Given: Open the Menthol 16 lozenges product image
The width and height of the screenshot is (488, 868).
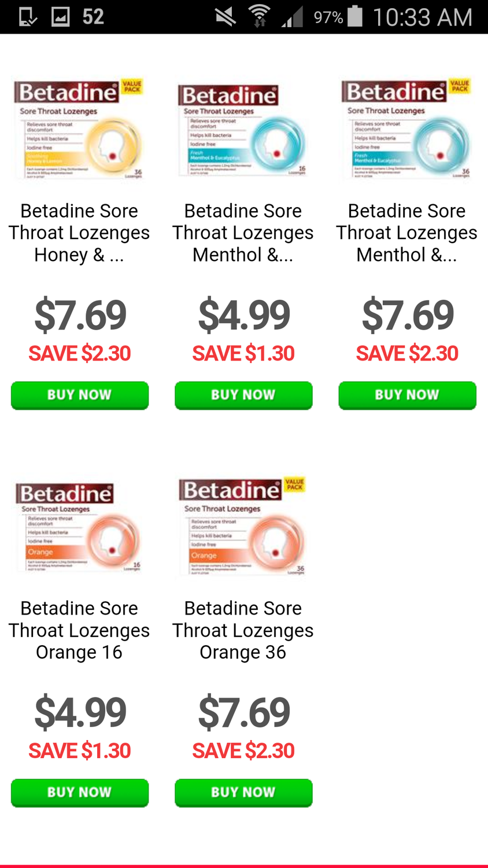Looking at the screenshot, I should (x=243, y=130).
